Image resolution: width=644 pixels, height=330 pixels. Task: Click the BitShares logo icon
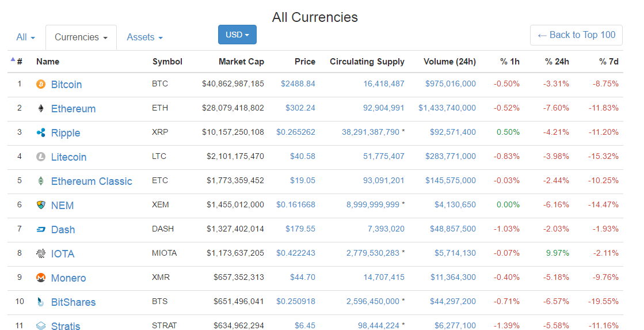pyautogui.click(x=41, y=302)
